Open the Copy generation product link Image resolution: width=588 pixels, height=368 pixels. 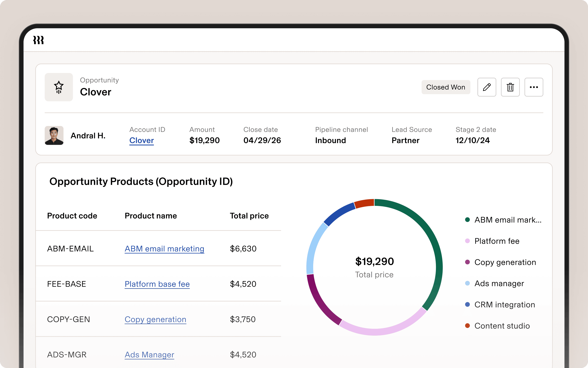point(156,319)
